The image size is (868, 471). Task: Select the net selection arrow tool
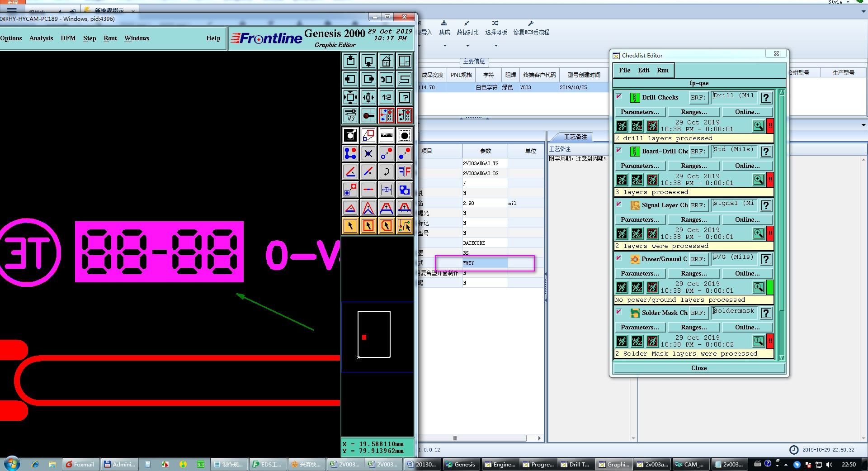coord(404,226)
